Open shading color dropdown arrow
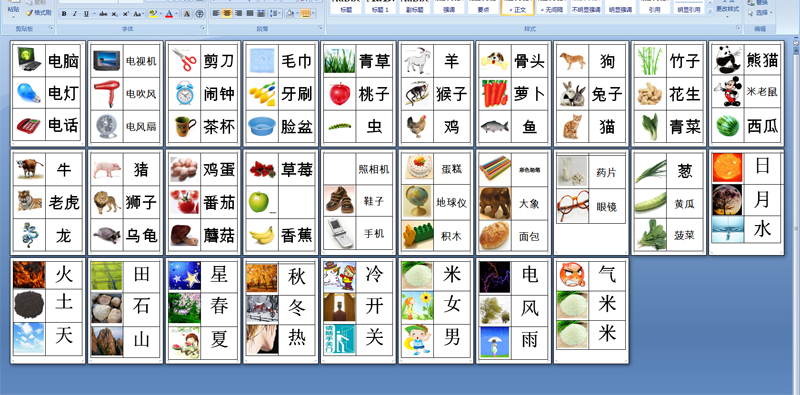 pyautogui.click(x=297, y=13)
